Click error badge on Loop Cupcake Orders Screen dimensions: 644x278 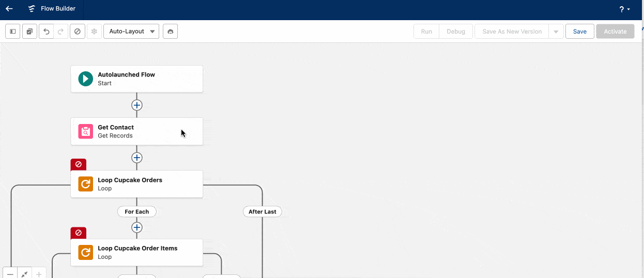click(x=79, y=164)
